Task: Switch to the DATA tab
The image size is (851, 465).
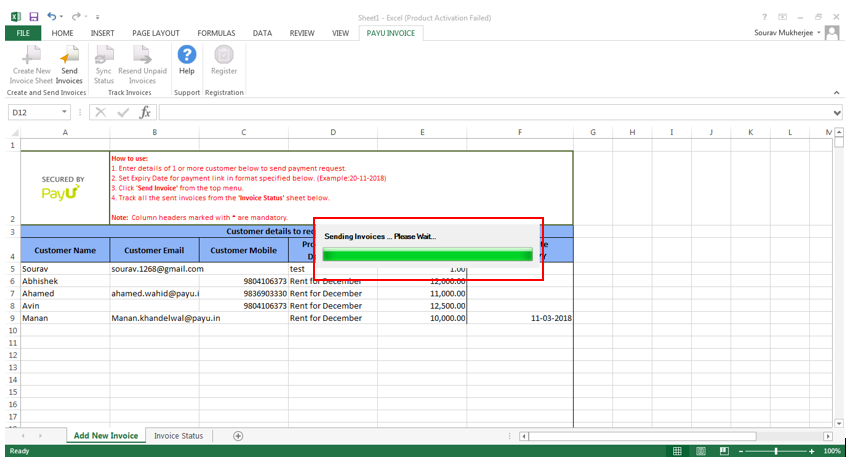Action: (262, 33)
